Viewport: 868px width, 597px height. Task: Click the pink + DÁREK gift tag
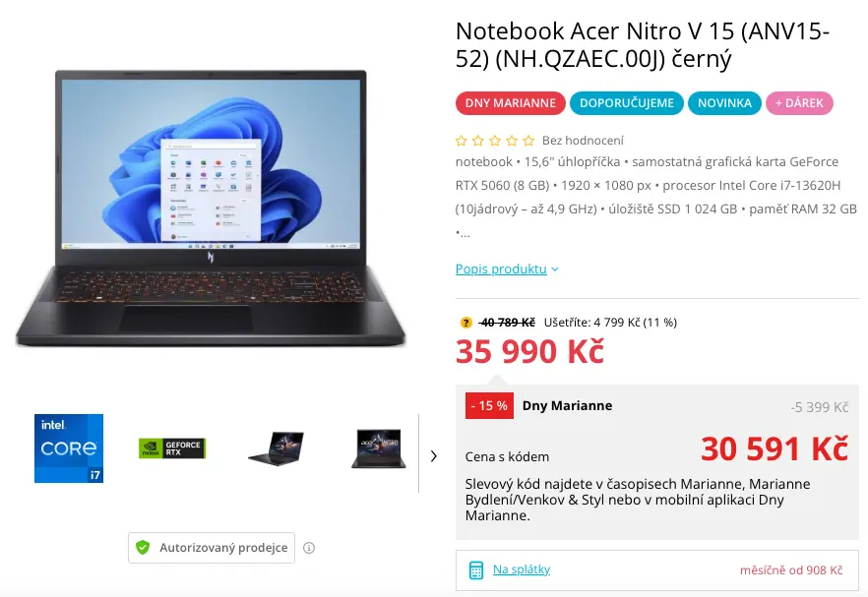pyautogui.click(x=799, y=103)
